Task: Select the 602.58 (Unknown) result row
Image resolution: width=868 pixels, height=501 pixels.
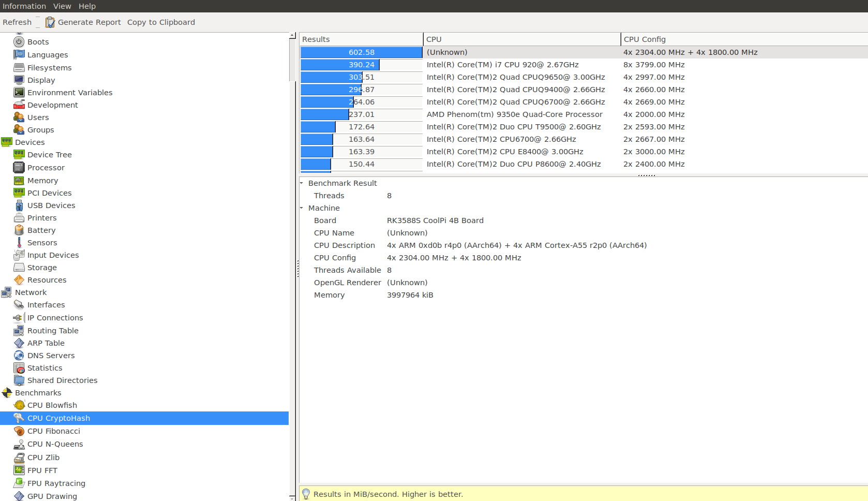Action: click(x=583, y=52)
